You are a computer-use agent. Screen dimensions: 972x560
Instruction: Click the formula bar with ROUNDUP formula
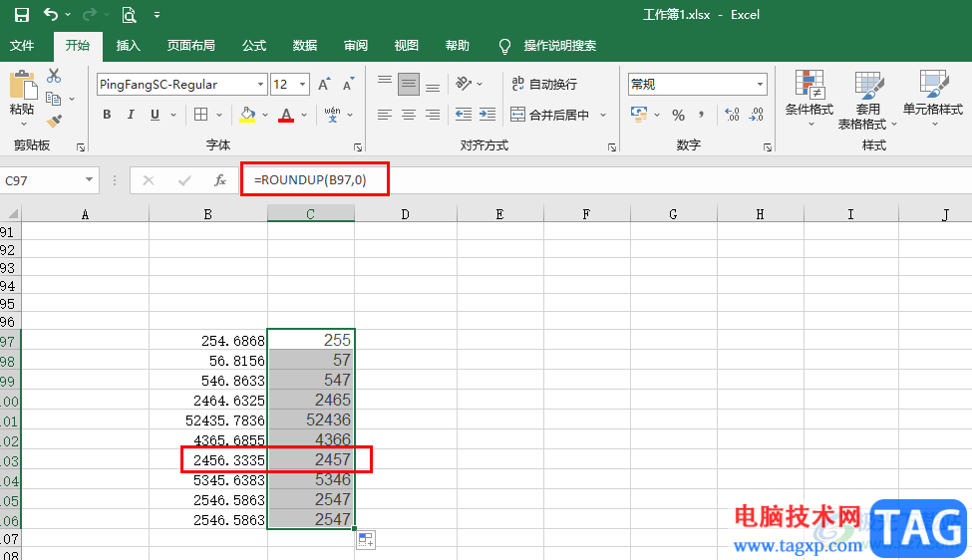tap(607, 180)
